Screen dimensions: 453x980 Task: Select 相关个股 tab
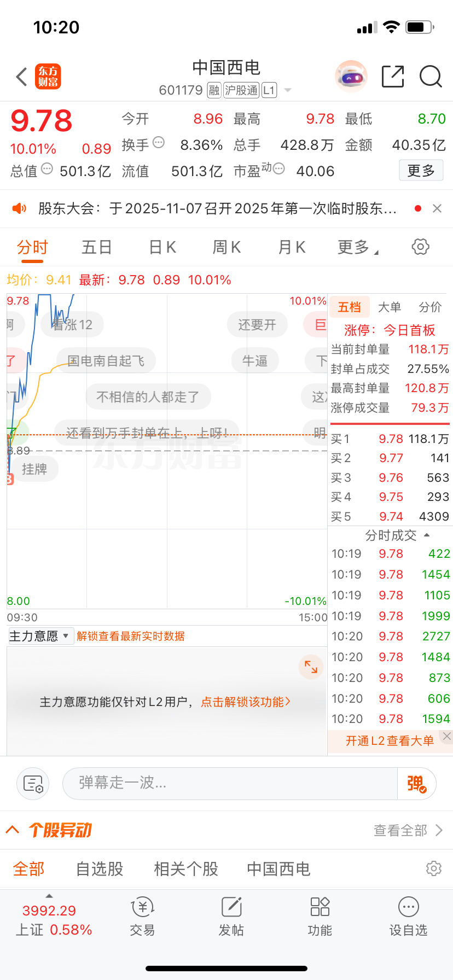pos(186,869)
